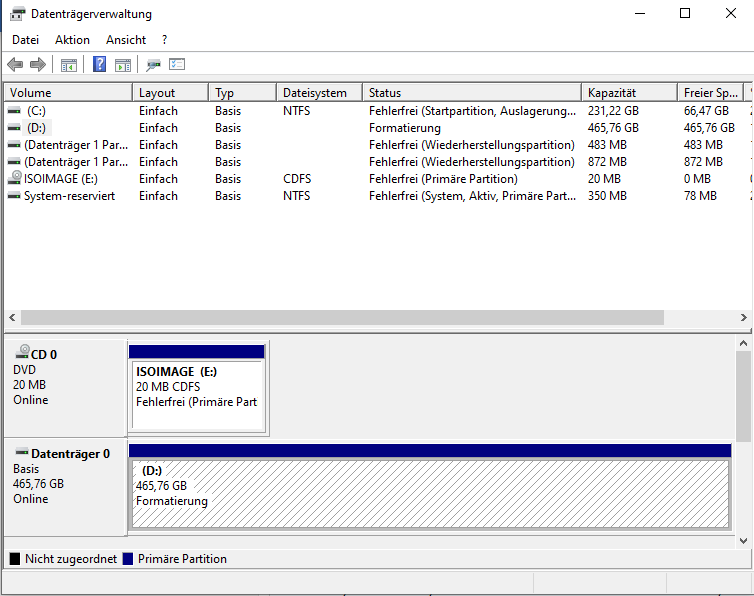Click the Primäre Partition legend label

[182, 558]
